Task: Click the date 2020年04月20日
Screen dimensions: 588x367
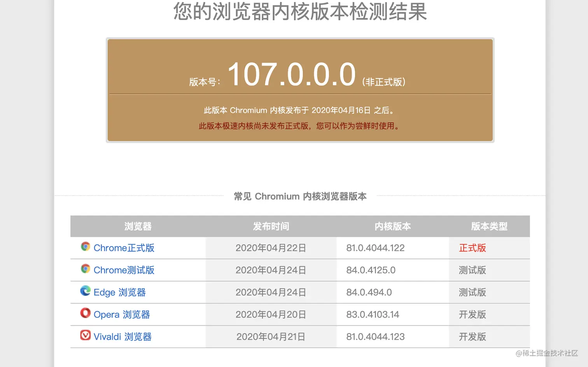Action: click(x=271, y=314)
